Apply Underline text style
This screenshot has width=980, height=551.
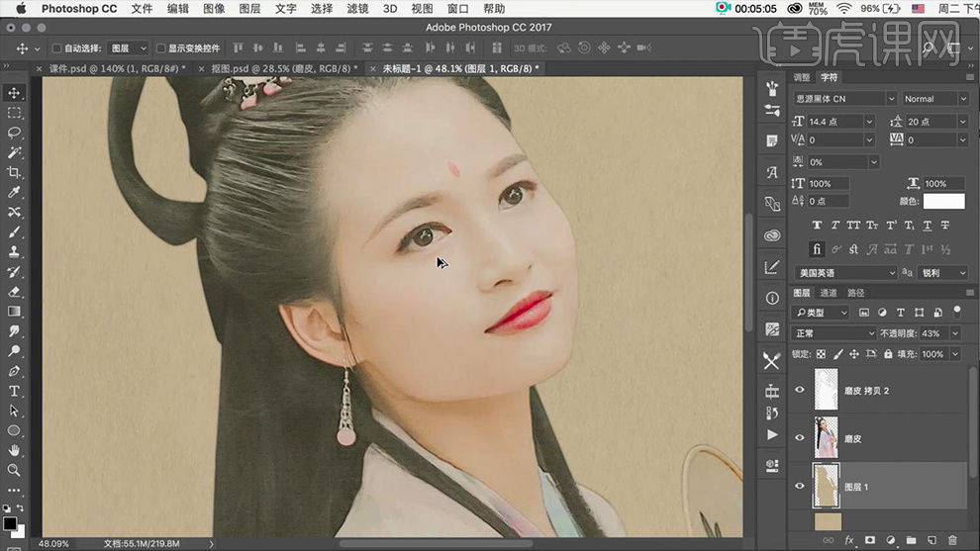pos(927,225)
